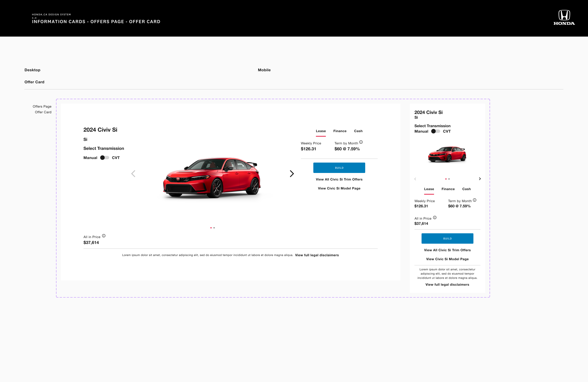Viewport: 588px width, 382px height.
Task: Go to next car image on mobile card
Action: pyautogui.click(x=480, y=179)
